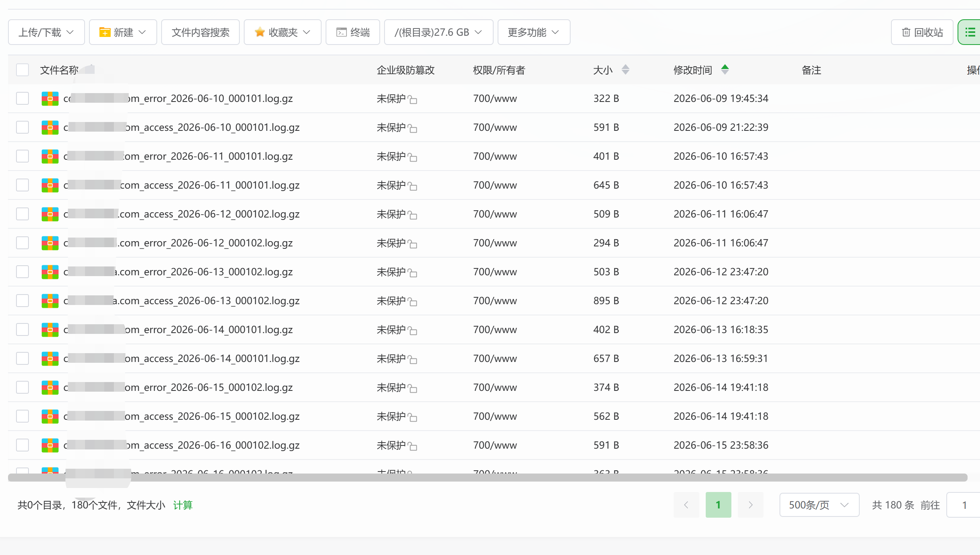Viewport: 980px width, 555px height.
Task: Click the archive icon for error_2026-06-15 log file
Action: click(50, 388)
